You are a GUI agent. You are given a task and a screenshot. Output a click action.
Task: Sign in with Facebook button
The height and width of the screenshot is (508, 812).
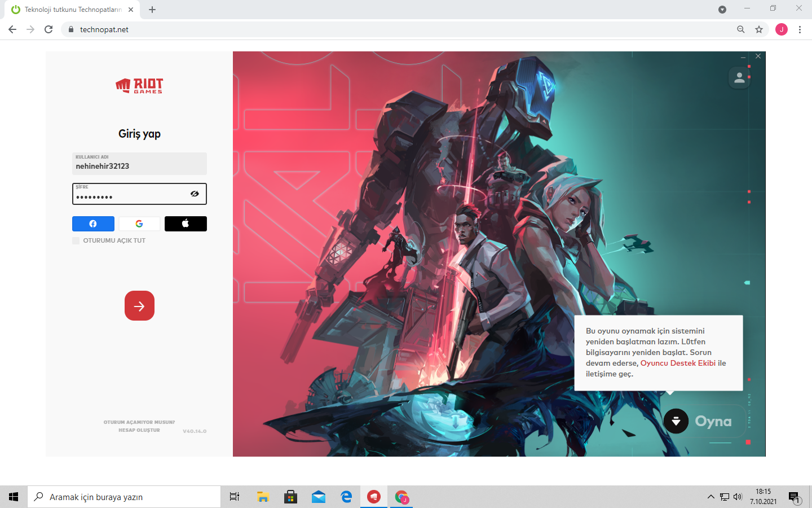(93, 224)
